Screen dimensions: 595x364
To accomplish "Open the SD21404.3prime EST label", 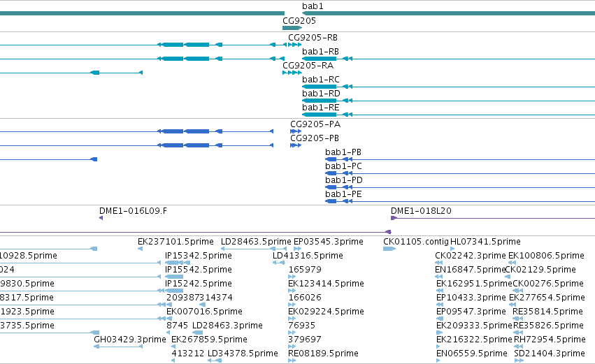I will click(550, 354).
